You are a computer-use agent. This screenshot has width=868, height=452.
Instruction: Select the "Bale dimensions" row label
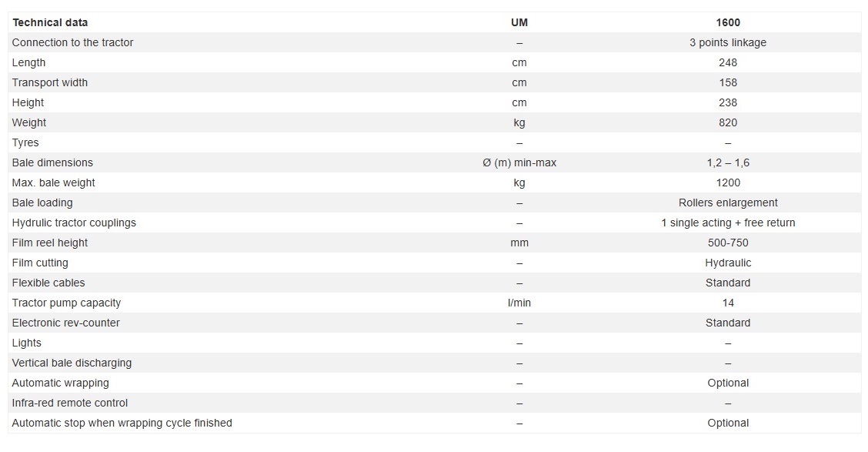click(52, 162)
